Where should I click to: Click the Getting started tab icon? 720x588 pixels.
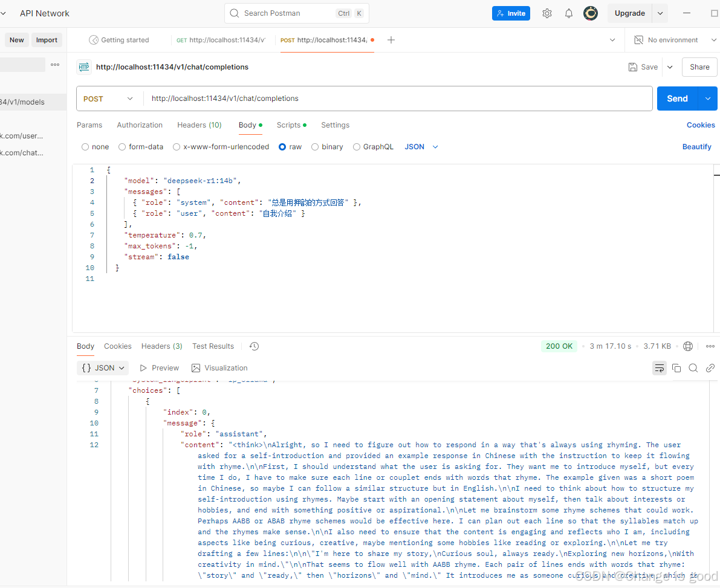pos(94,40)
